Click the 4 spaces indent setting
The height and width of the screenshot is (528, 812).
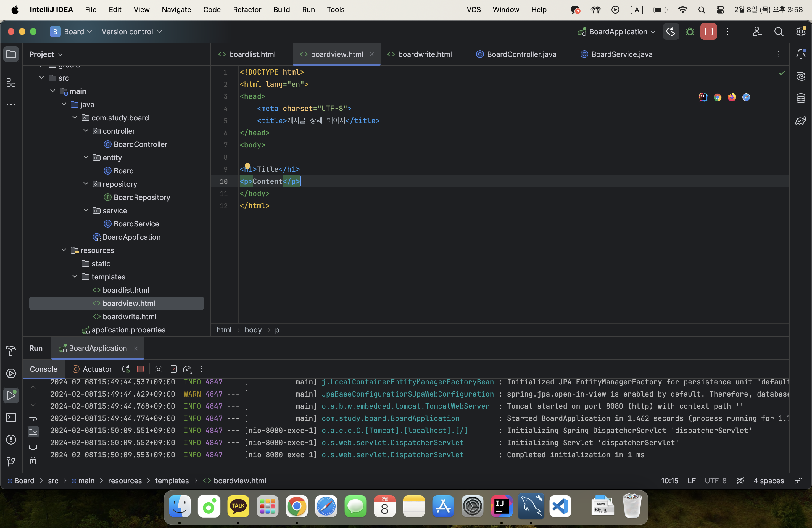[x=768, y=481]
